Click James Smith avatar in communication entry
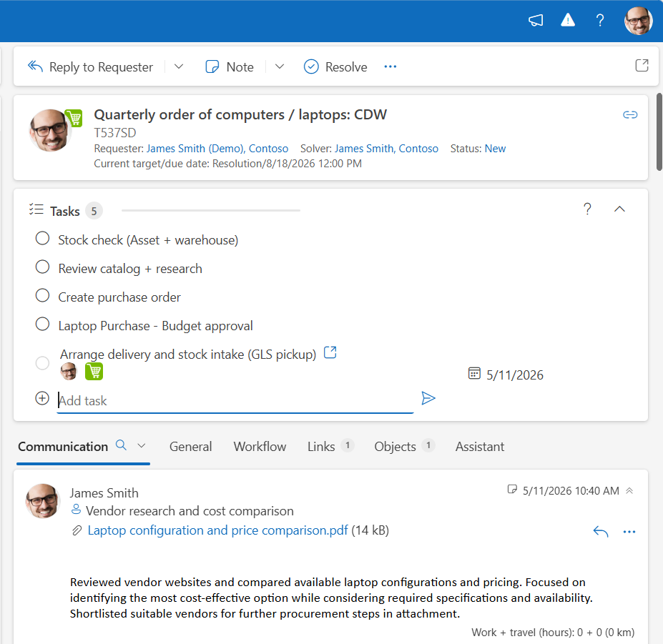663x644 pixels. click(43, 501)
